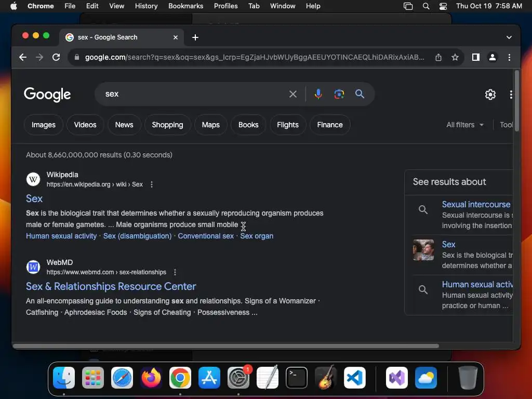
Task: Switch to Videos results
Action: click(x=85, y=125)
